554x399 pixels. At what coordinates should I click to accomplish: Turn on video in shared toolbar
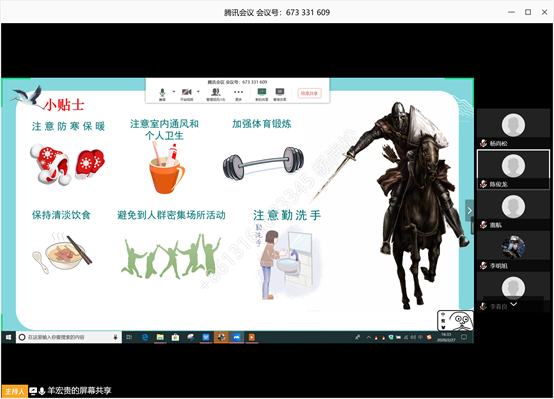click(187, 94)
